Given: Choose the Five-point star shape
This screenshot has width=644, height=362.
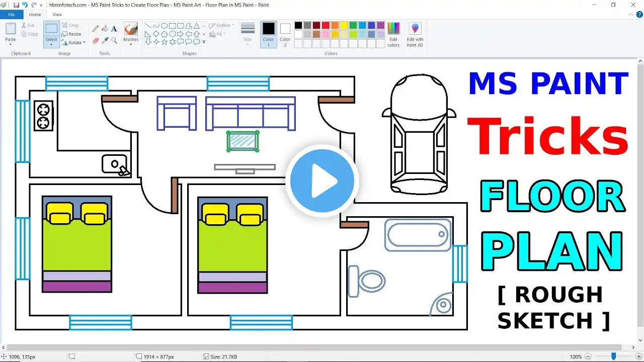Looking at the screenshot, I should 164,42.
